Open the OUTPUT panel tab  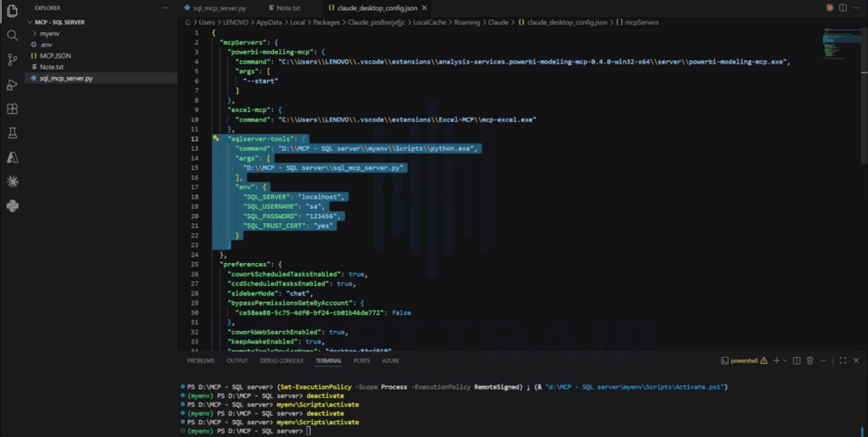coord(237,361)
